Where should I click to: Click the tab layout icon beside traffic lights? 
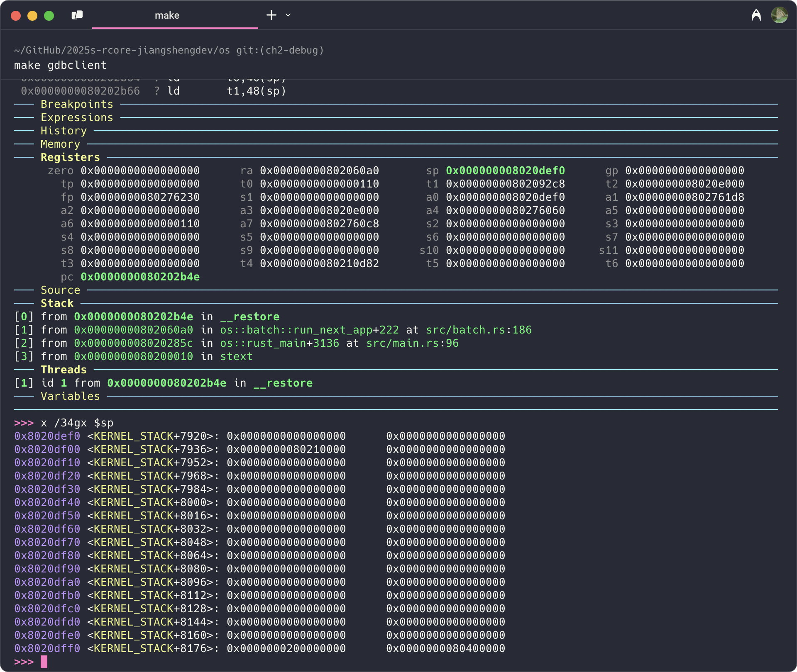tap(77, 15)
